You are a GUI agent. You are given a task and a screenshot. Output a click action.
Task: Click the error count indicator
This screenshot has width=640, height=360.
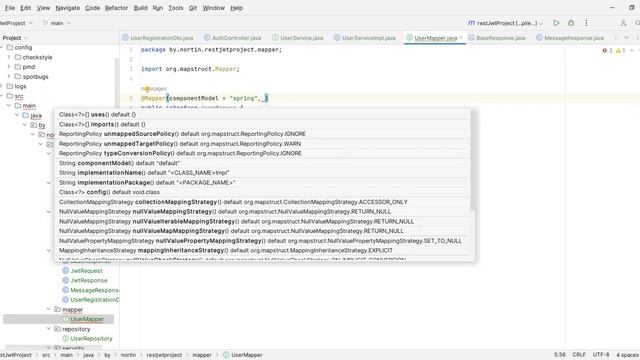[607, 51]
